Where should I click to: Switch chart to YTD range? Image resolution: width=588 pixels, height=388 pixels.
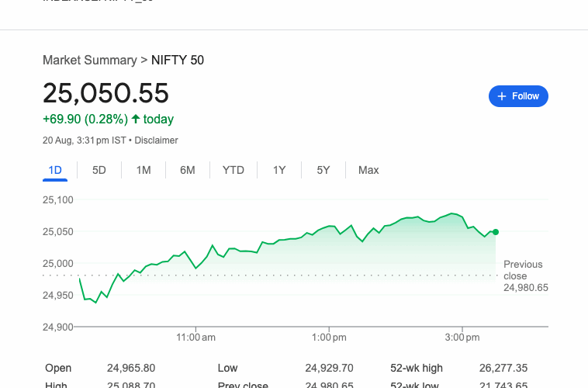point(233,170)
